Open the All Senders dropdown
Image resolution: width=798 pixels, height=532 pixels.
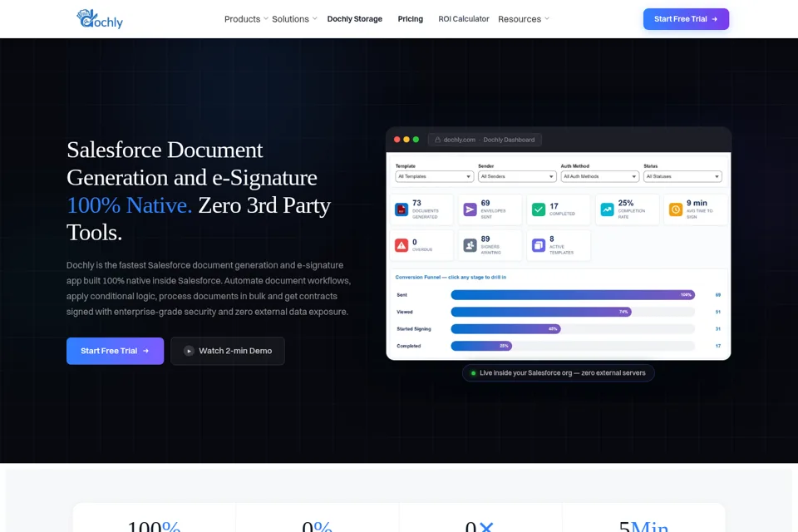click(x=516, y=176)
